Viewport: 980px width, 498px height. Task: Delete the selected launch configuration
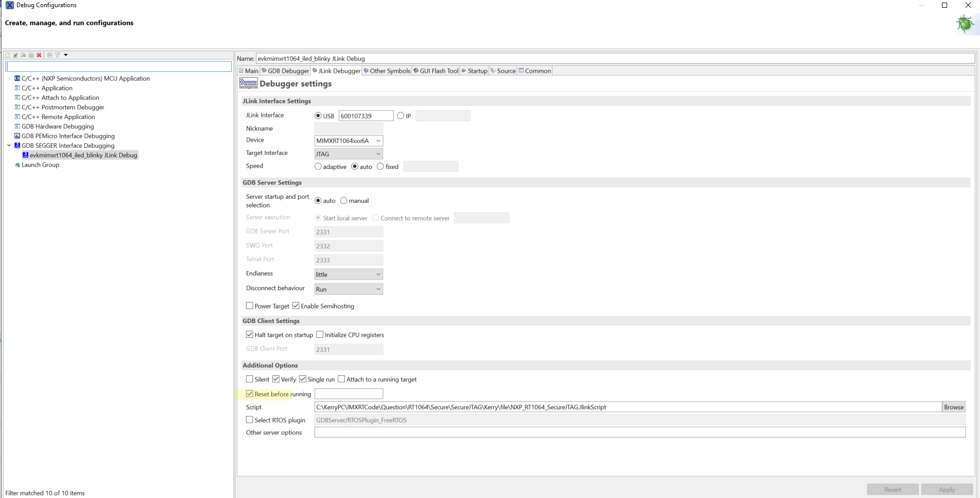(x=39, y=55)
